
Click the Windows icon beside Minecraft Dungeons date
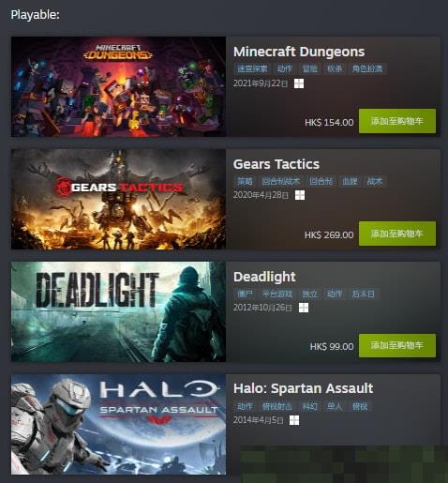point(299,83)
